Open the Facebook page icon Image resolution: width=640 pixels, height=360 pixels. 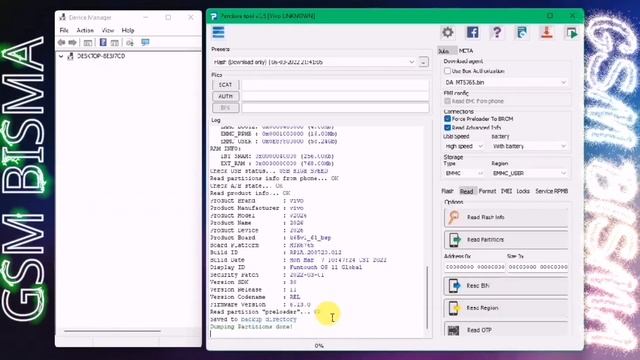[x=472, y=32]
